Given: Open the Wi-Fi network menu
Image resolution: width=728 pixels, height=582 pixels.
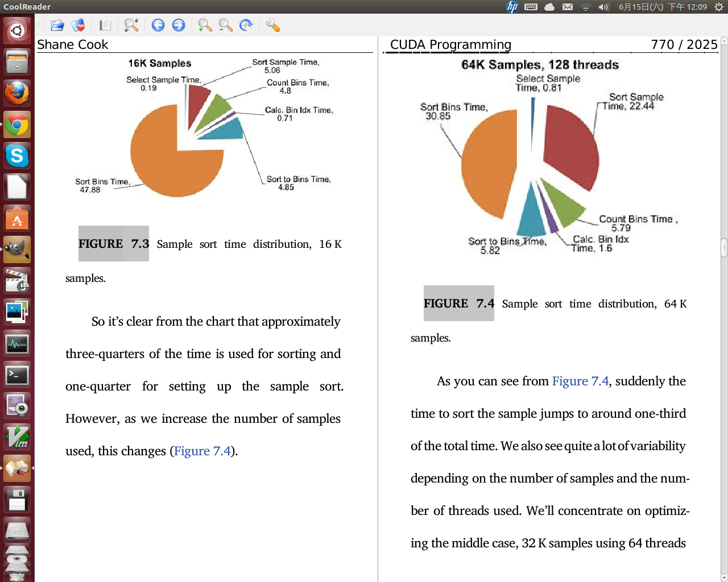Looking at the screenshot, I should (585, 7).
